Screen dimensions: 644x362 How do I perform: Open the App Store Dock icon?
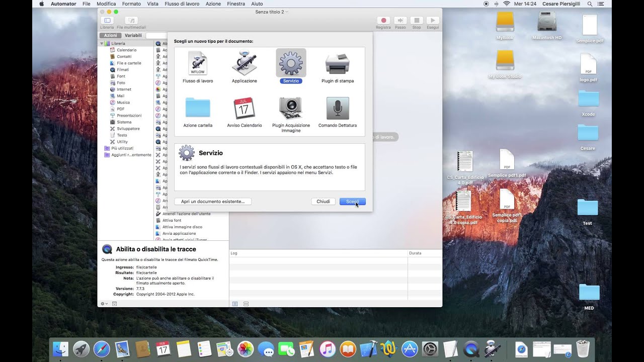coord(410,349)
